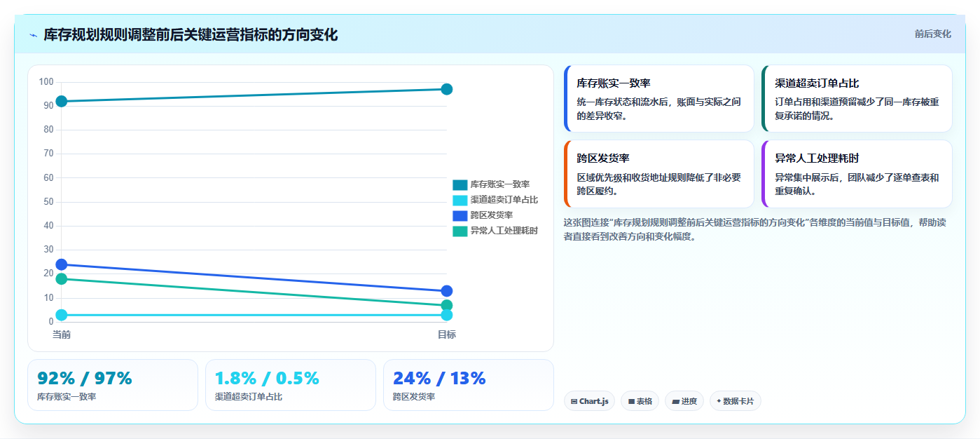Select the 24% / 13% stat card
This screenshot has width=980, height=439.
tap(469, 385)
